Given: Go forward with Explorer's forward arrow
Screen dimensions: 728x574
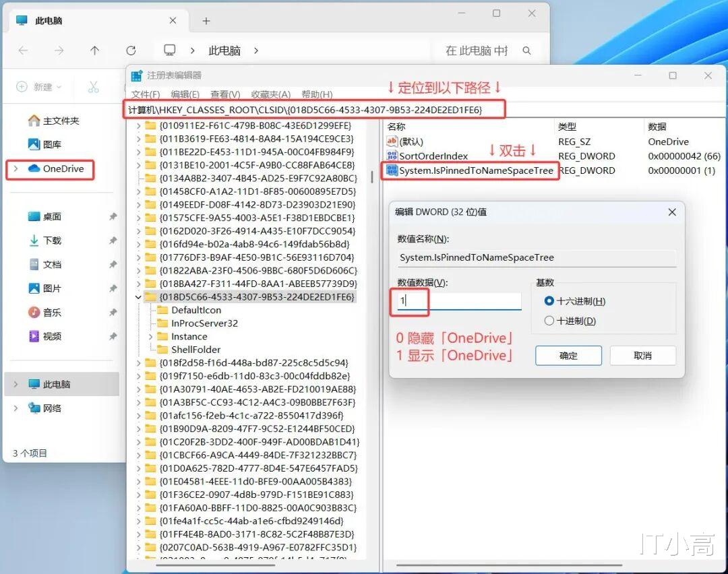Looking at the screenshot, I should click(x=59, y=50).
